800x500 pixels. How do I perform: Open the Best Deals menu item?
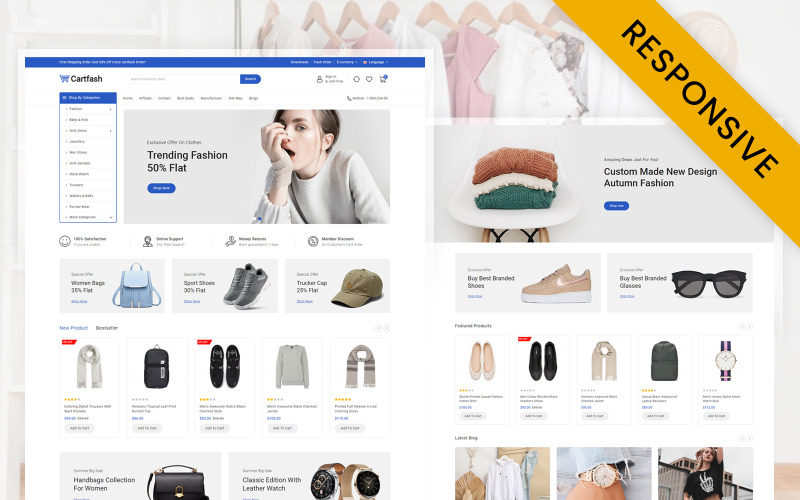(186, 98)
